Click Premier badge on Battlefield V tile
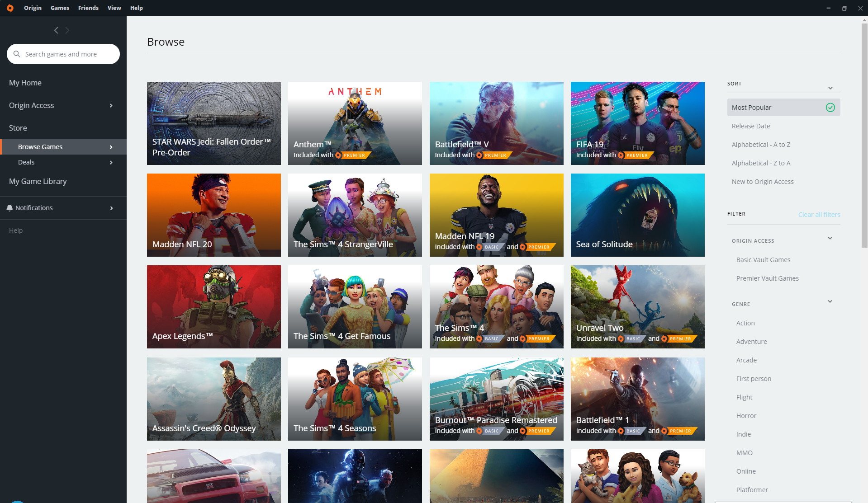Screen dimensions: 868x503 click(x=494, y=155)
